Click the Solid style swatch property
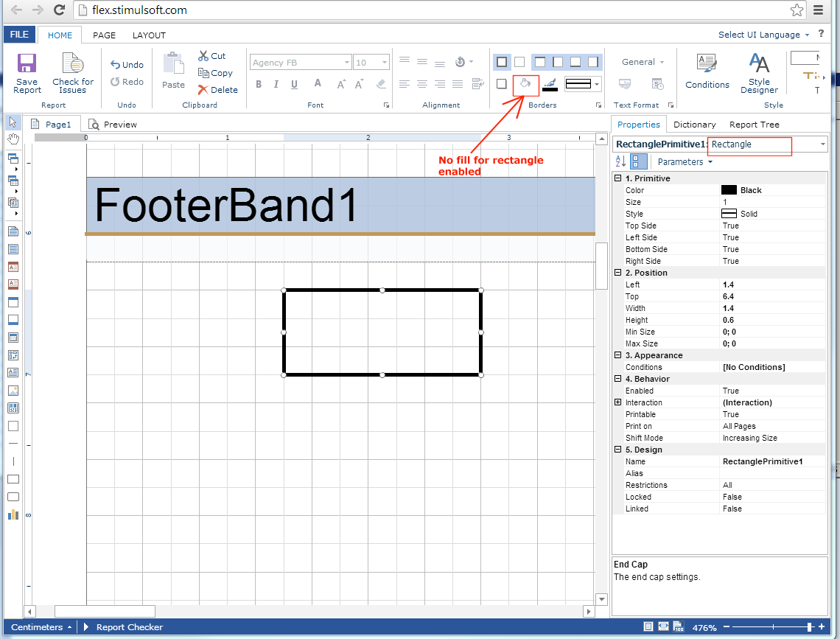 pyautogui.click(x=729, y=214)
